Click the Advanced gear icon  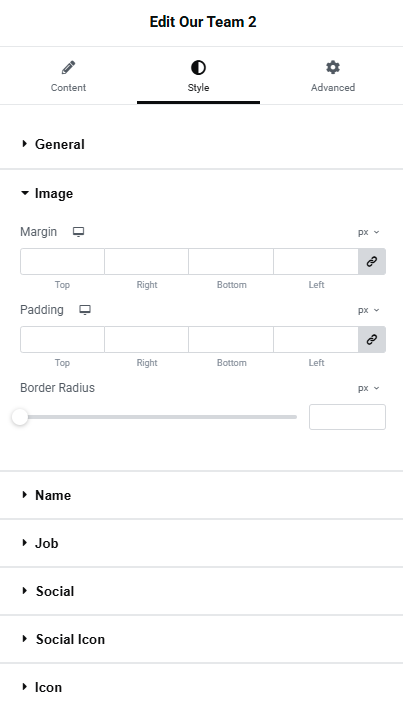[x=333, y=67]
